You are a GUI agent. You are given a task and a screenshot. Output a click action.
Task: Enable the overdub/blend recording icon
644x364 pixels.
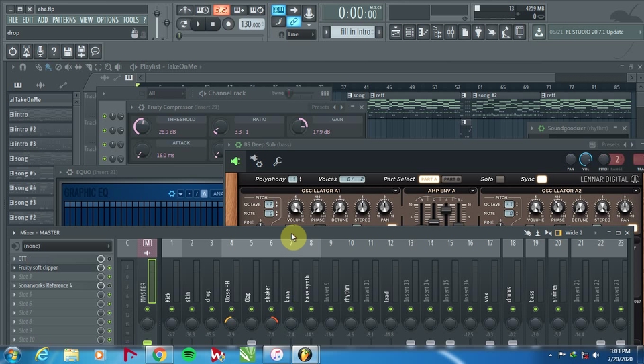pos(239,10)
